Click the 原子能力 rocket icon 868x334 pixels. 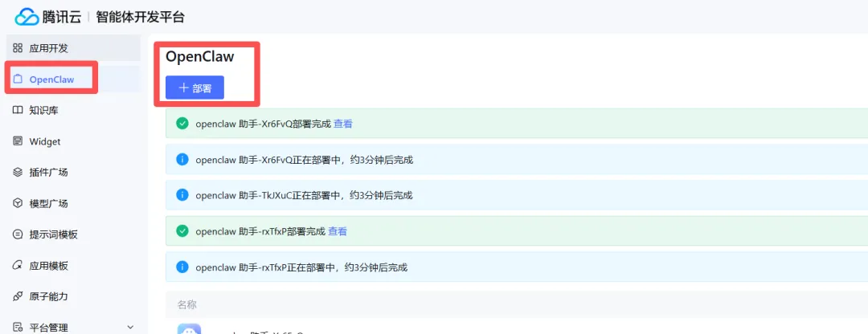click(x=18, y=297)
